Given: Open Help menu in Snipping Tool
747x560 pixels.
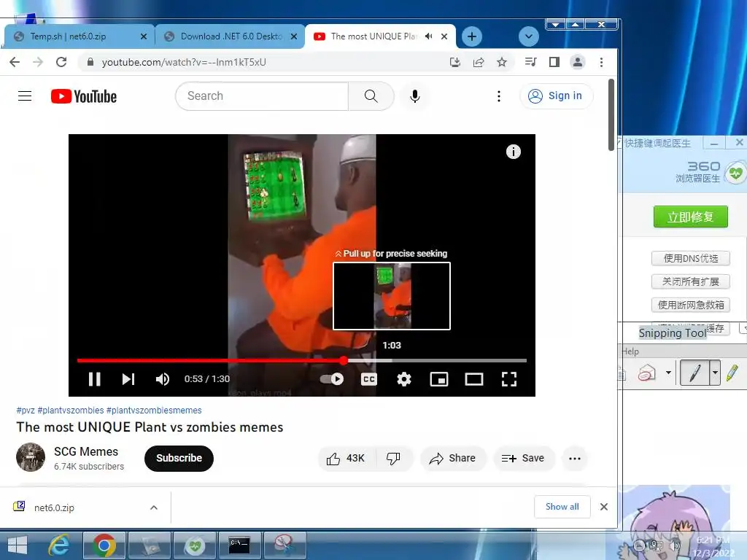Looking at the screenshot, I should tap(630, 351).
